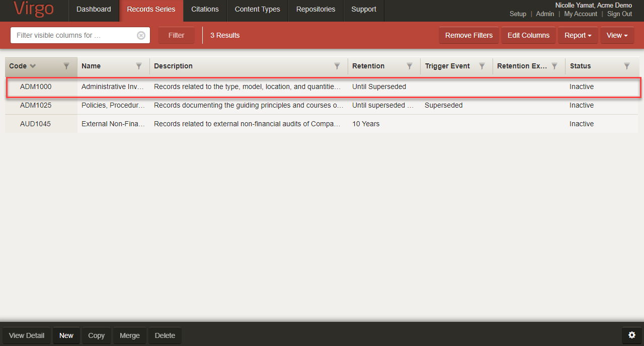Toggle sort arrow on Code column
This screenshot has width=644, height=346.
33,66
